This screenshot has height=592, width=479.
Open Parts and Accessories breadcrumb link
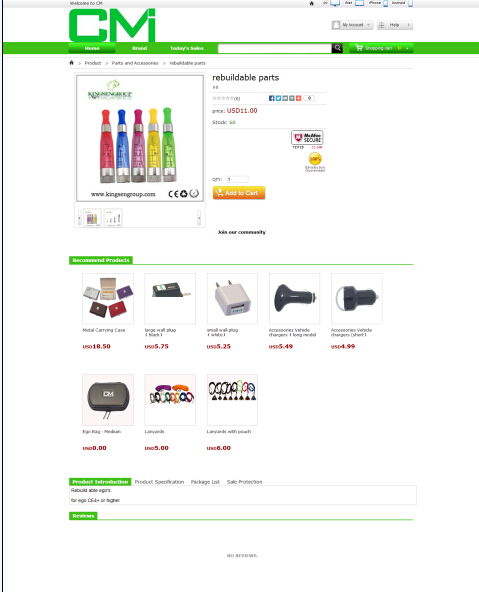pyautogui.click(x=135, y=63)
